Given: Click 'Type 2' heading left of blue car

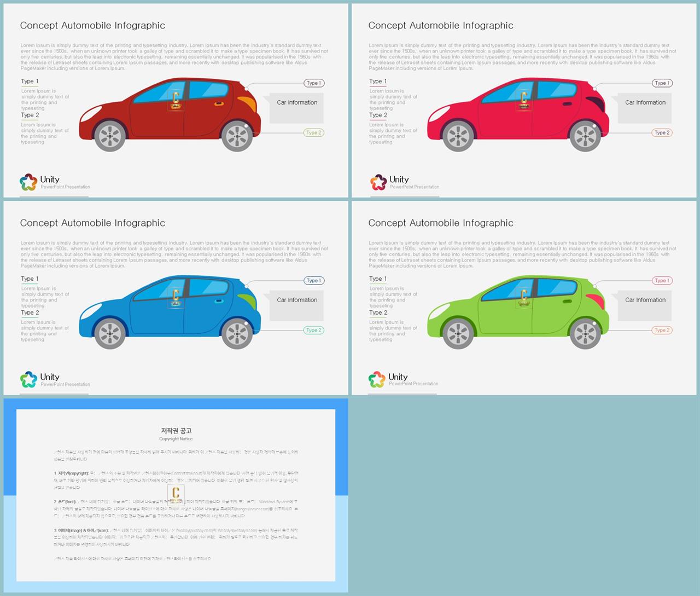Looking at the screenshot, I should pos(30,313).
